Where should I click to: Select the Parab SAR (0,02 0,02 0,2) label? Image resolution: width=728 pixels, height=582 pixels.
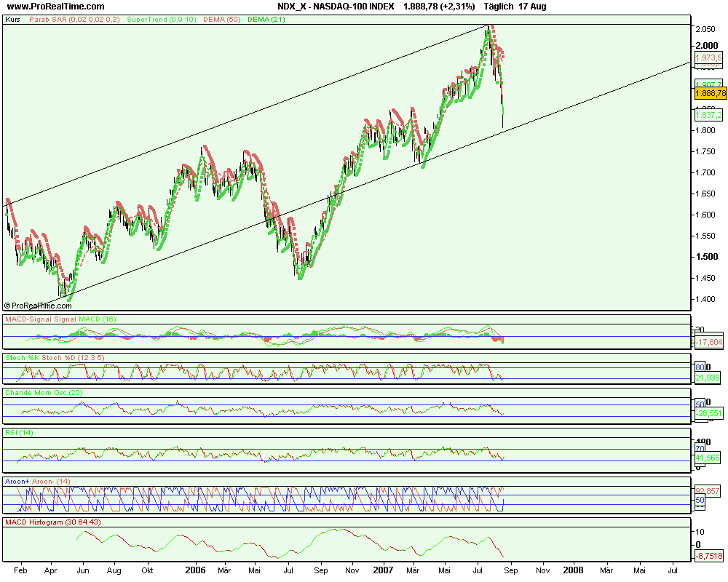coord(74,20)
